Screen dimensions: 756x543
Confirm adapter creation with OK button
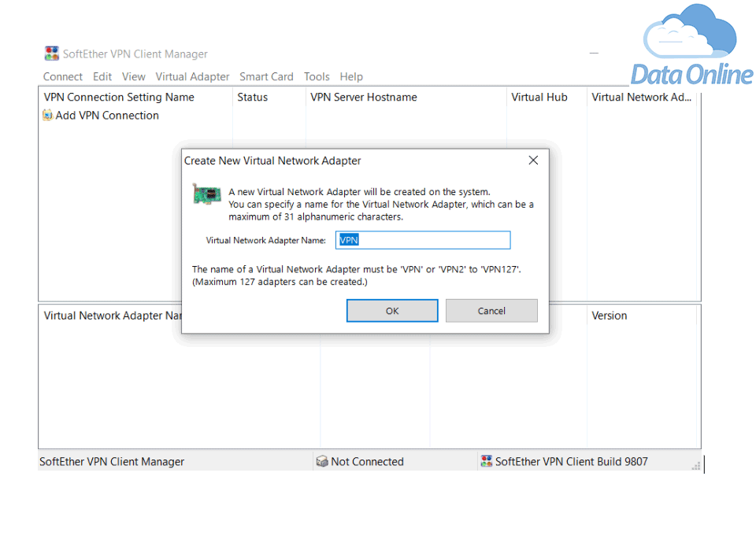tap(392, 311)
